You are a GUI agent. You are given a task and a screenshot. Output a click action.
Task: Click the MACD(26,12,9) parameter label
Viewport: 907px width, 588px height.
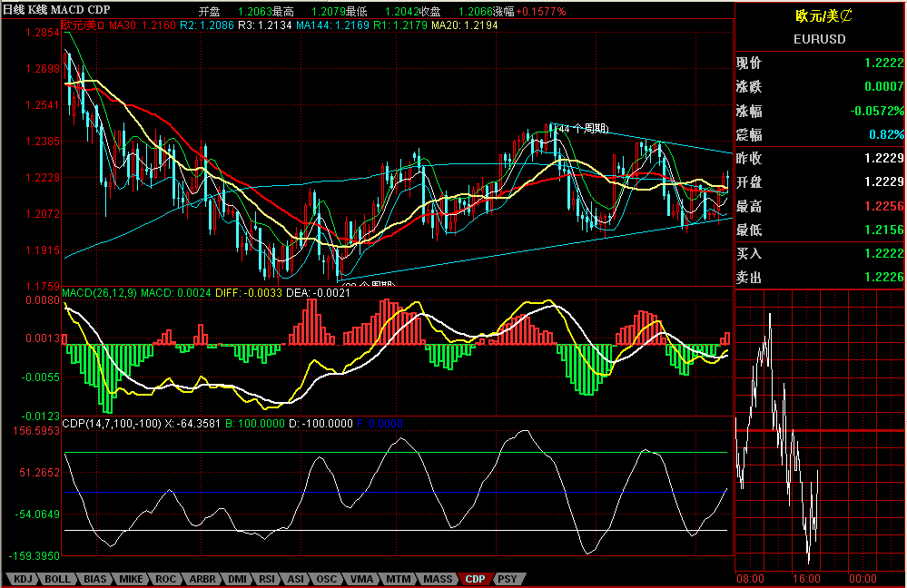98,292
